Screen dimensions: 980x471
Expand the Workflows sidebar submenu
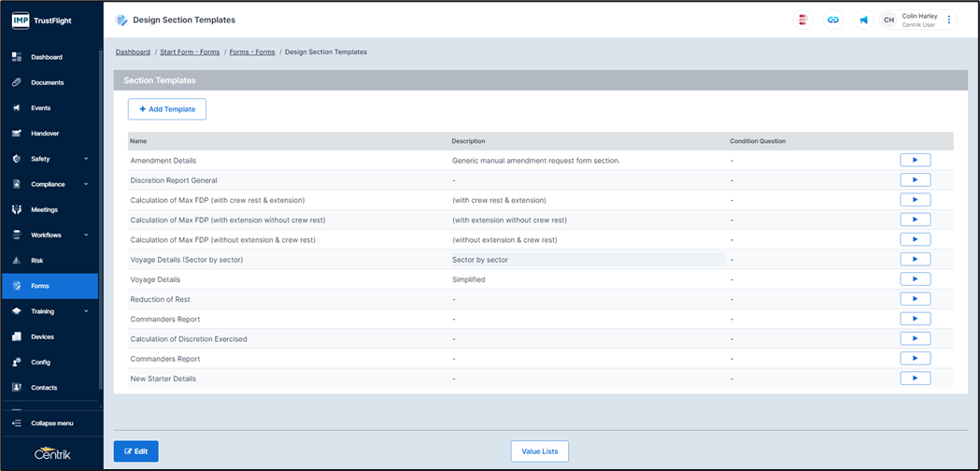coord(86,235)
